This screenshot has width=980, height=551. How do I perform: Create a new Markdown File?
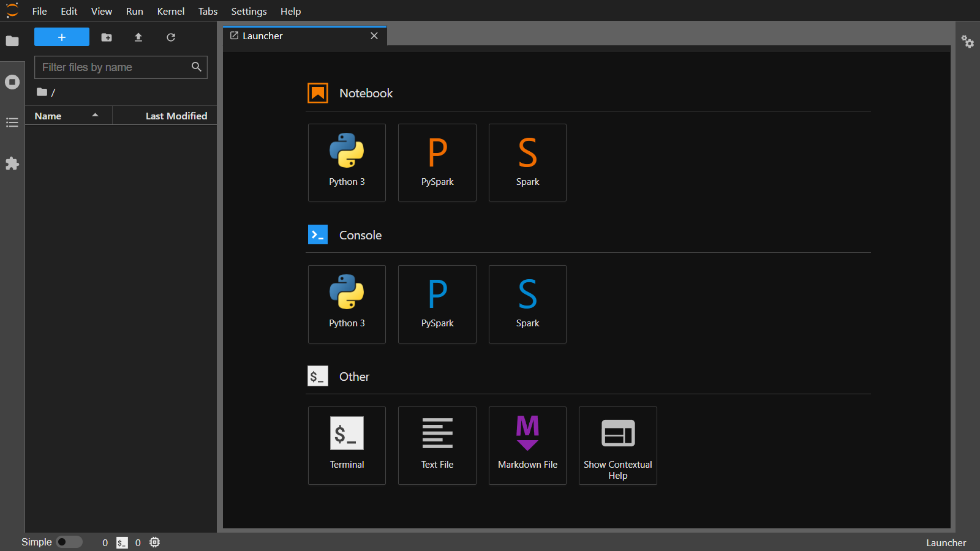(x=527, y=445)
